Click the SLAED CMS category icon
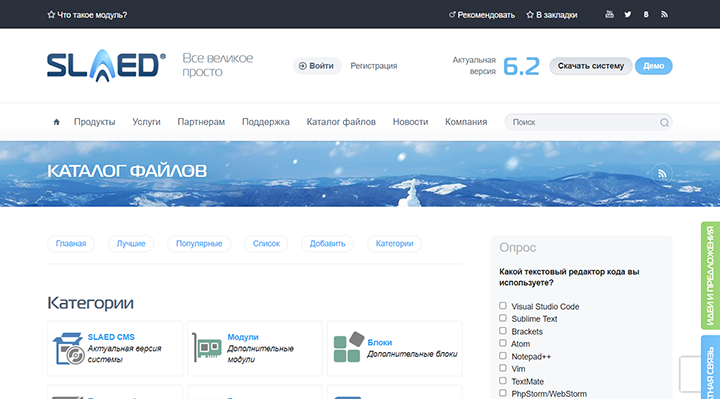 click(x=68, y=348)
